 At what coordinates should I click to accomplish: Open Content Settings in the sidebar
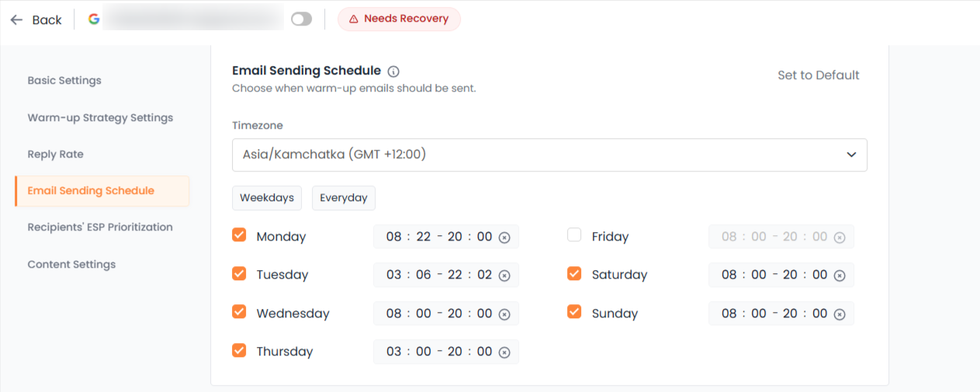pyautogui.click(x=71, y=265)
